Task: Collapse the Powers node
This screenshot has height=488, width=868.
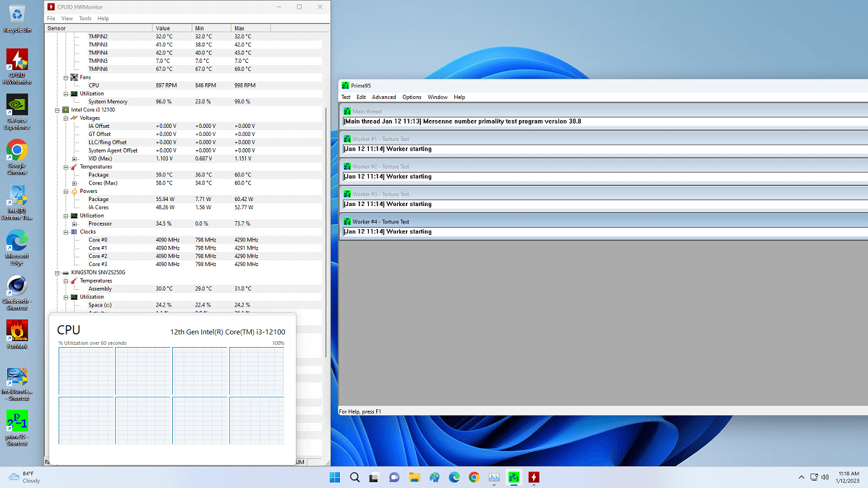Action: pos(66,191)
